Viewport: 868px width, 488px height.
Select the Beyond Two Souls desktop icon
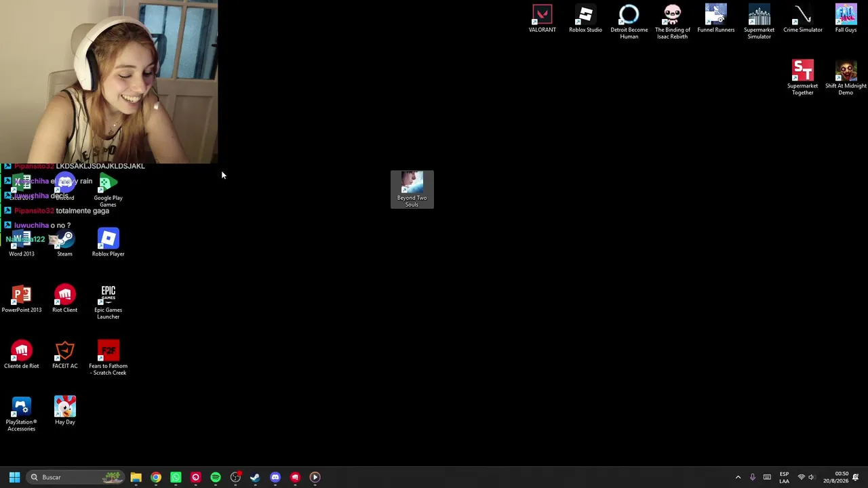coord(412,190)
